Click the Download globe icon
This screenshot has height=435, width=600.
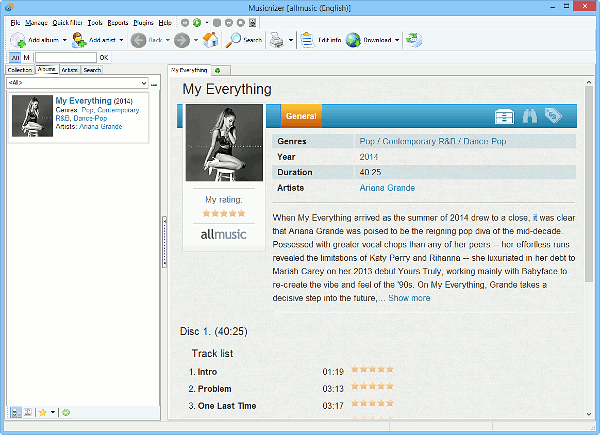pyautogui.click(x=353, y=40)
